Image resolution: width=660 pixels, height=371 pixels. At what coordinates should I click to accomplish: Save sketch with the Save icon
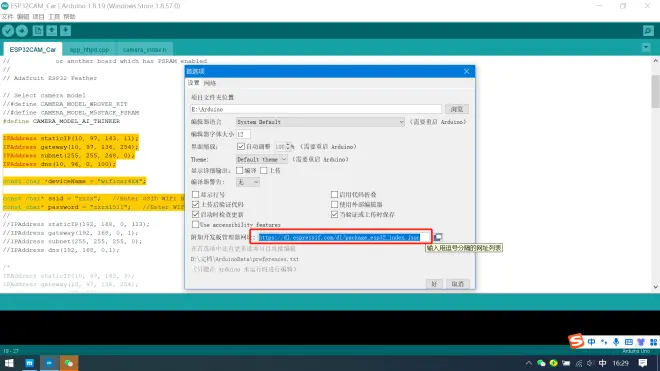[65, 31]
